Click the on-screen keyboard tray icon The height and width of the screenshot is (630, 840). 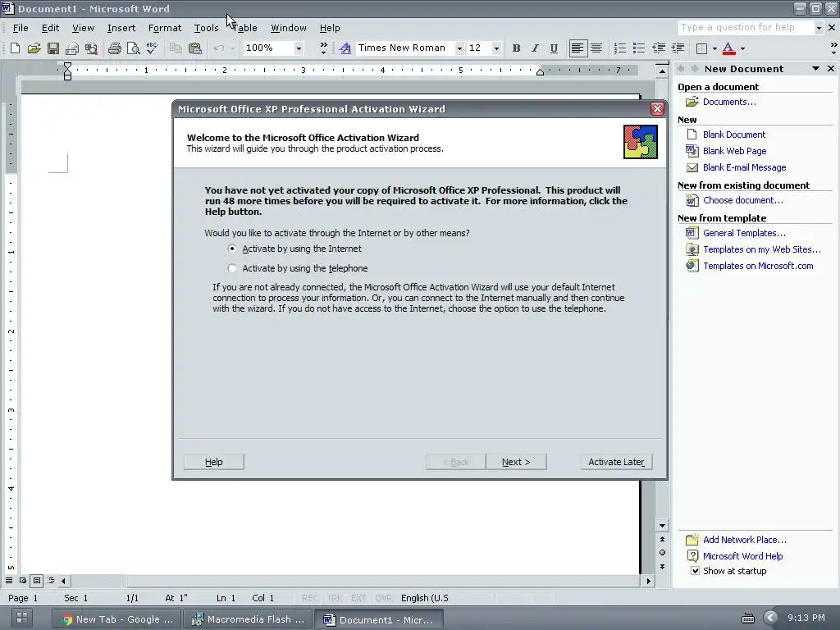748,619
